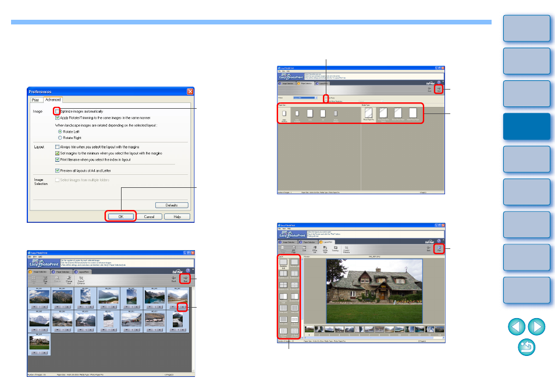
Task: Click Cancel in the Preferences dialog
Action: [149, 216]
